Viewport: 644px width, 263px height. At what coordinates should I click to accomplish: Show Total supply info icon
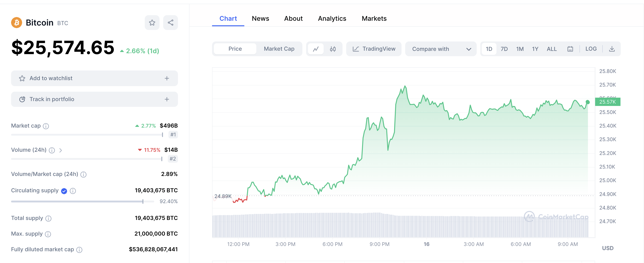[x=48, y=219]
